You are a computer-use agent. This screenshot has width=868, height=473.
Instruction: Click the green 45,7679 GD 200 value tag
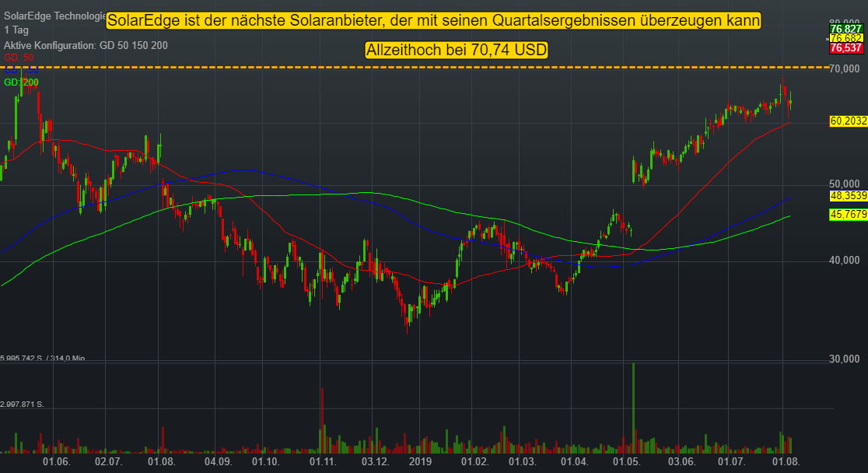849,215
